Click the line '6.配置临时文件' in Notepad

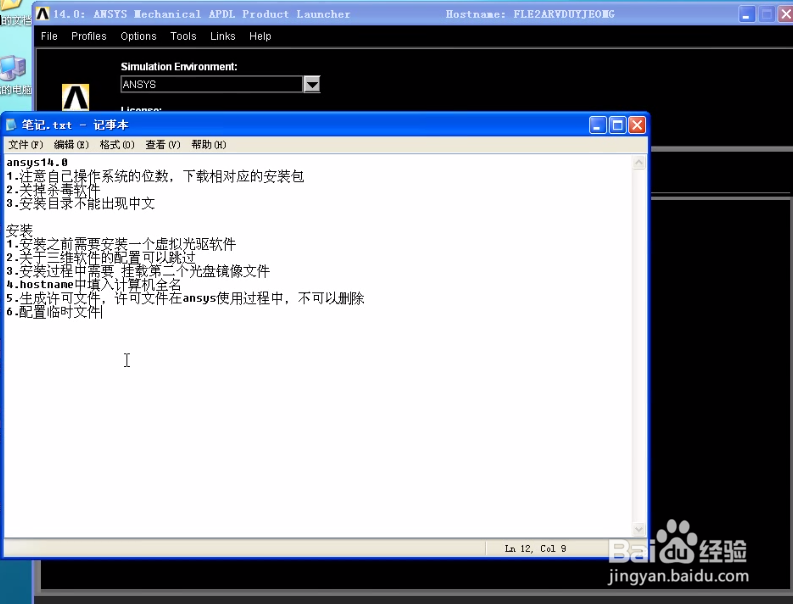[x=54, y=312]
